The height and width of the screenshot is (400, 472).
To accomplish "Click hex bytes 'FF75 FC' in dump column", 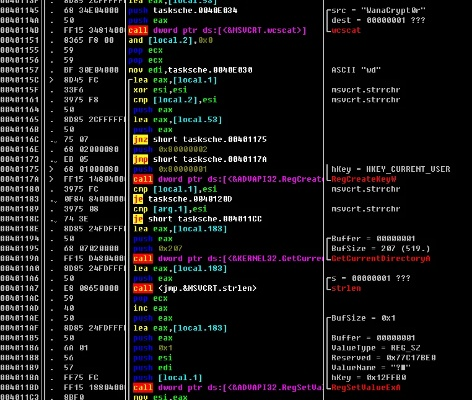I will (x=81, y=378).
